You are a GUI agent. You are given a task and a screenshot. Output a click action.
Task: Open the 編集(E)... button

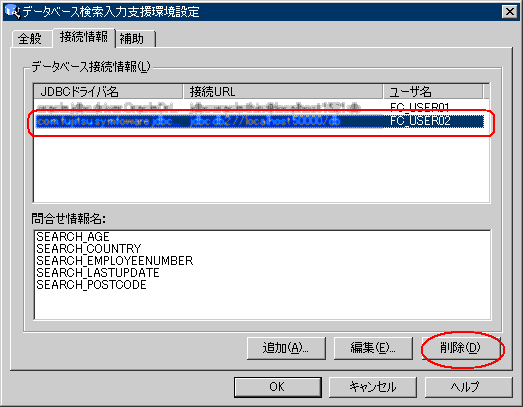[x=373, y=348]
